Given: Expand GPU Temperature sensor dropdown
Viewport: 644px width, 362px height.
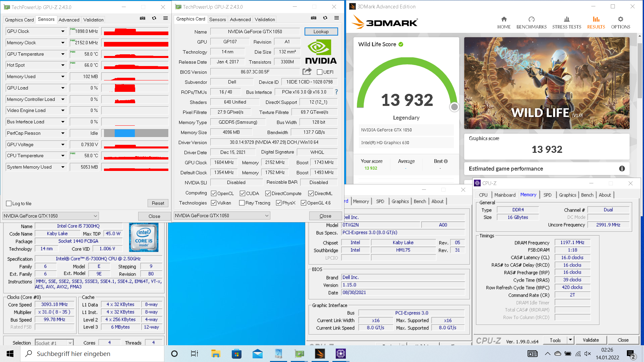Looking at the screenshot, I should point(63,54).
